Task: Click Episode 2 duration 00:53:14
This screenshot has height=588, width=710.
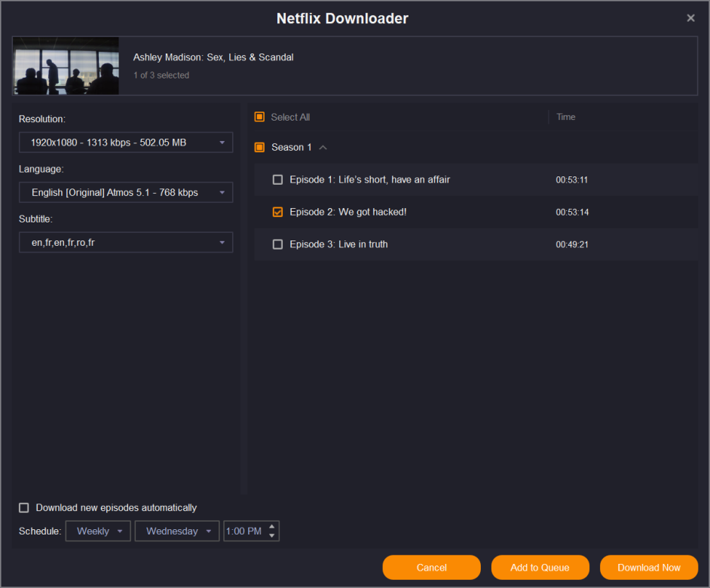Action: click(572, 212)
